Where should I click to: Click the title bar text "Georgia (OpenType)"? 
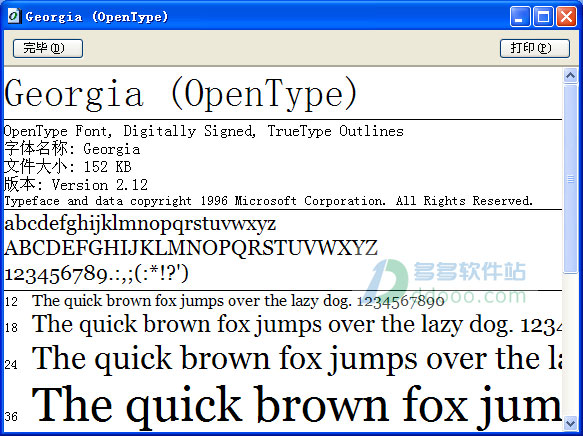pos(97,17)
